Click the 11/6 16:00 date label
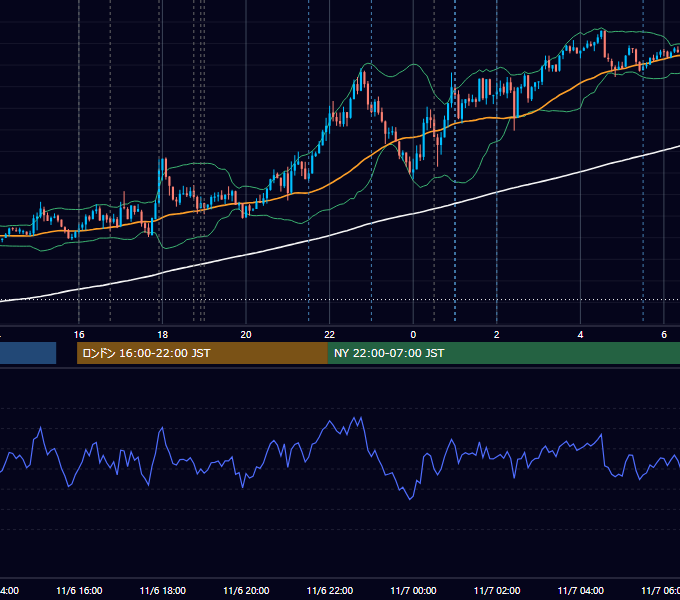The width and height of the screenshot is (680, 600). pyautogui.click(x=79, y=590)
